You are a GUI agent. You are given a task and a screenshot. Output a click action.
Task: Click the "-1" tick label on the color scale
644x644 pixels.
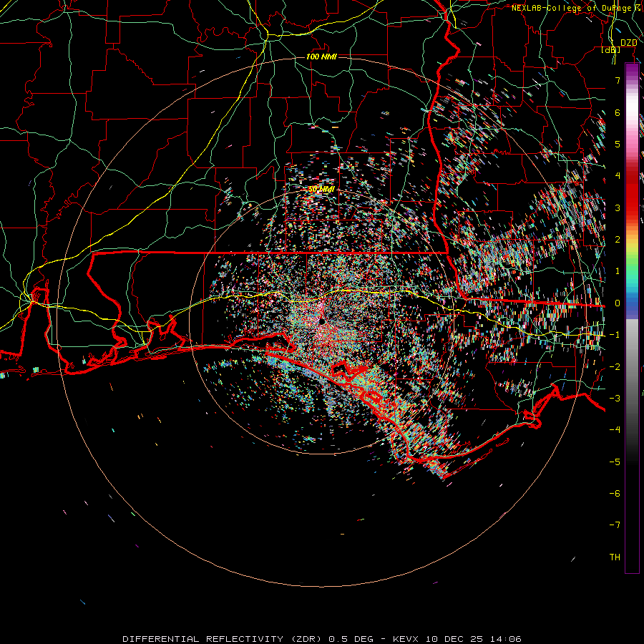pos(615,335)
